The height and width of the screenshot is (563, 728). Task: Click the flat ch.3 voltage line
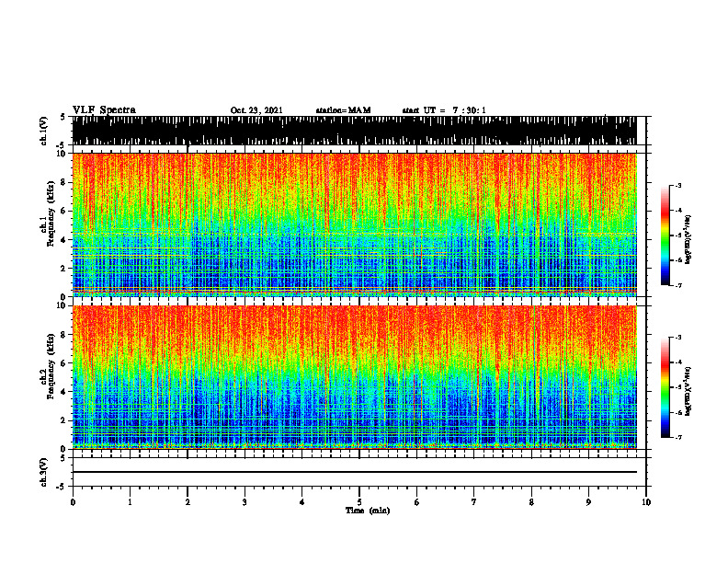coord(354,472)
